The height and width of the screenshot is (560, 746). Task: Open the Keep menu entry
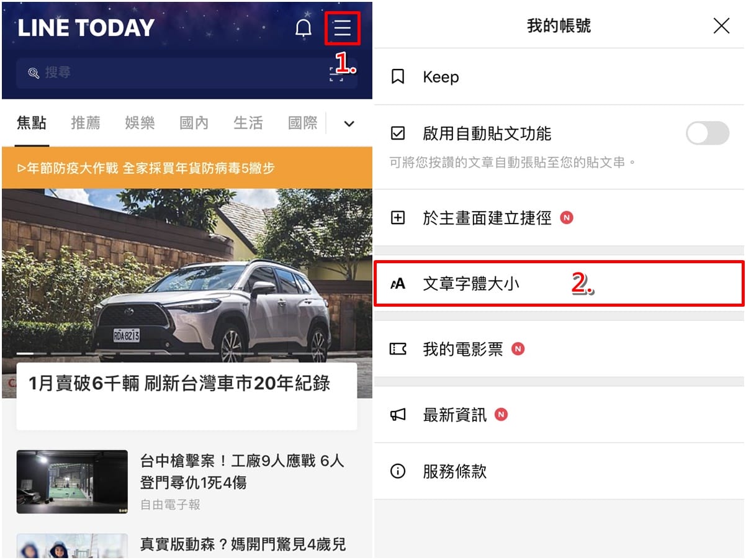[559, 77]
